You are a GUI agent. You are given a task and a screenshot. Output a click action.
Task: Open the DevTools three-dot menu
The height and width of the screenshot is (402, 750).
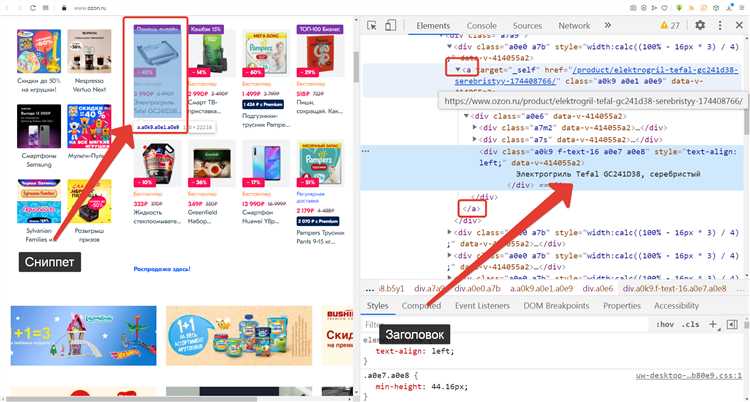click(x=720, y=25)
